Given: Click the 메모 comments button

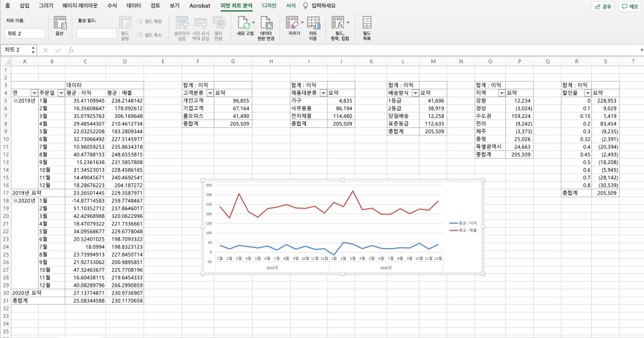Looking at the screenshot, I should 630,6.
